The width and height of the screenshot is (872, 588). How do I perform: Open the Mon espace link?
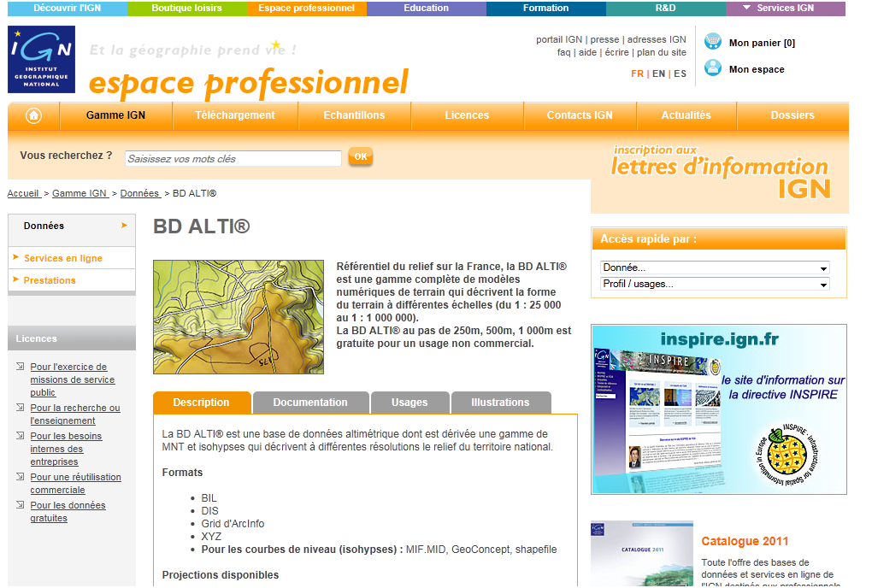click(x=757, y=69)
